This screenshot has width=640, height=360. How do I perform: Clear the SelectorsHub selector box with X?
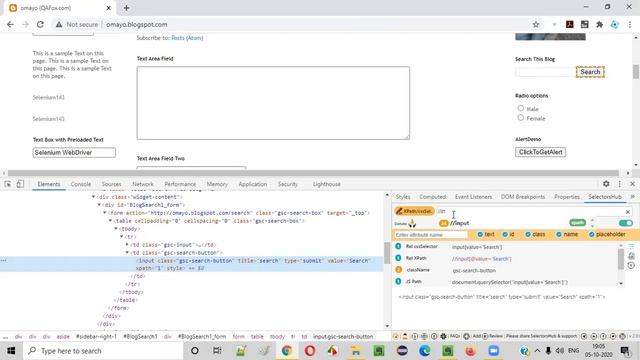[x=628, y=211]
